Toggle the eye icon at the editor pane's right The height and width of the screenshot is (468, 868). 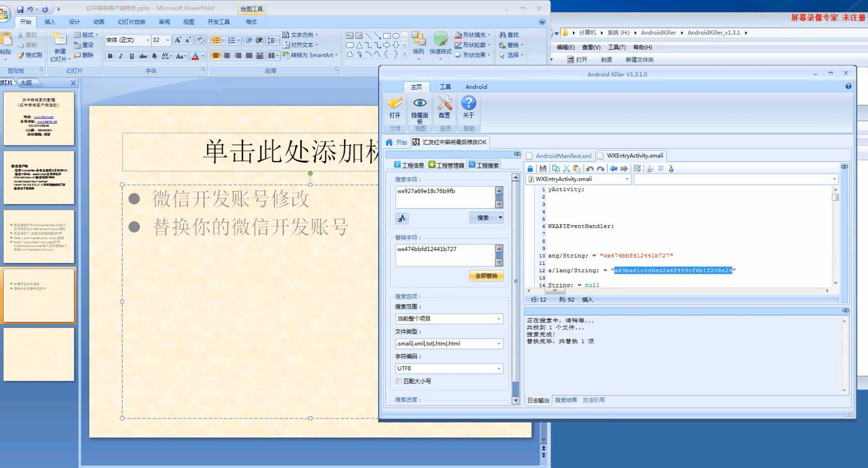[844, 167]
